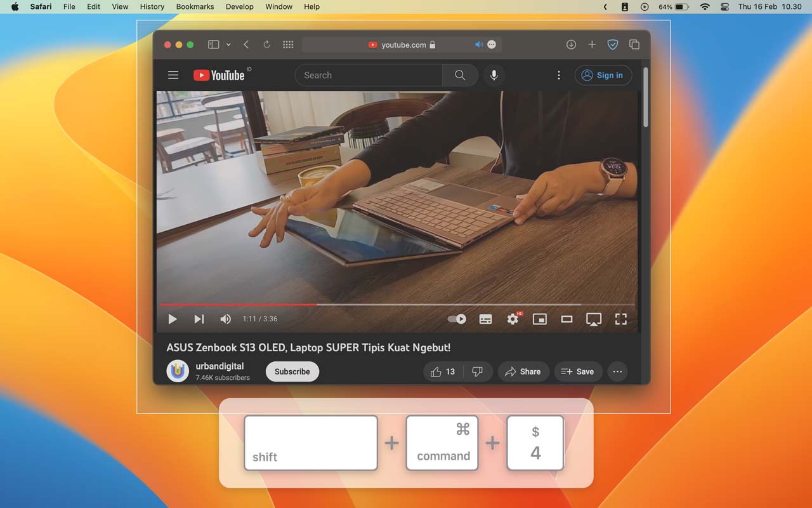Open YouTube player Settings gear
The width and height of the screenshot is (812, 508).
coord(513,319)
